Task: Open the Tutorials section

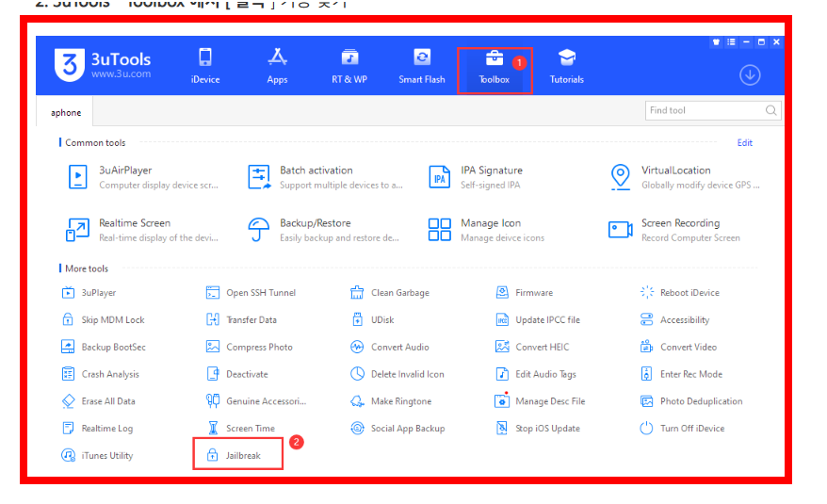Action: point(566,67)
